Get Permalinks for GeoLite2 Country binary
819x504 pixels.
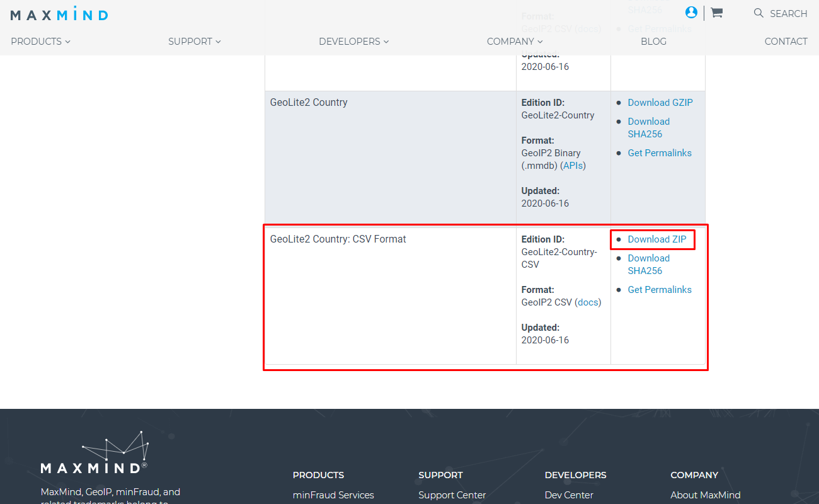[660, 153]
